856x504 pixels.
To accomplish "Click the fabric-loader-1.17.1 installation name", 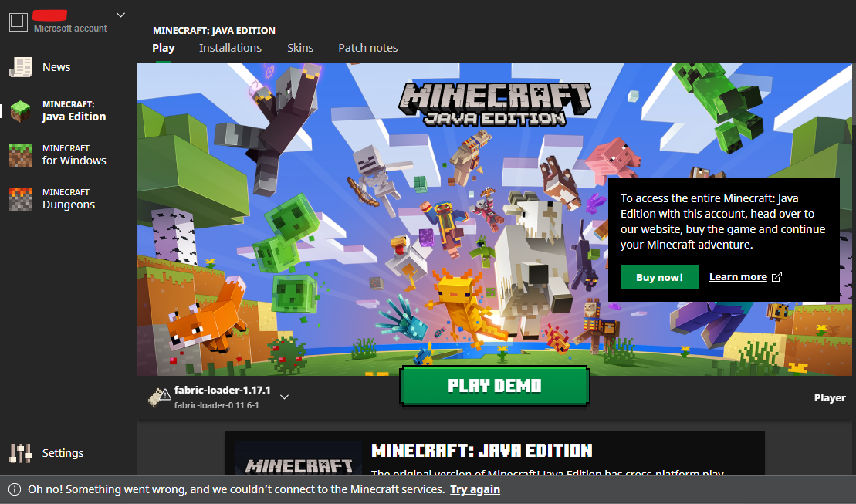I will point(222,390).
